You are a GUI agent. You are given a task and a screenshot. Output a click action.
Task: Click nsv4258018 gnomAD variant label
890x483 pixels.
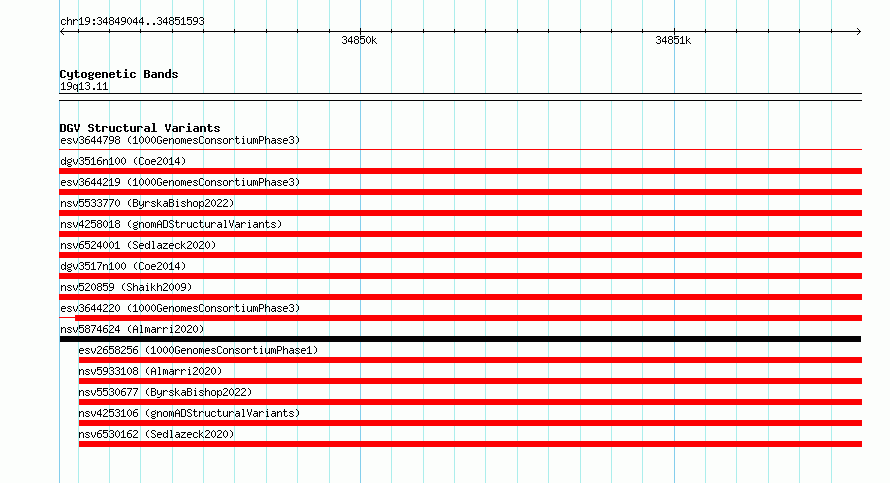pos(171,224)
